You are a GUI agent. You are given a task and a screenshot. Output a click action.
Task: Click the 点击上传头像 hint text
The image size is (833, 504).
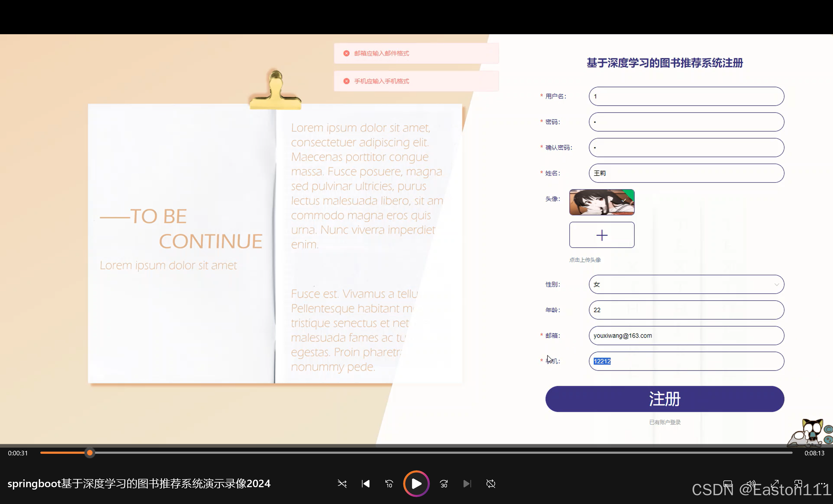[585, 260]
